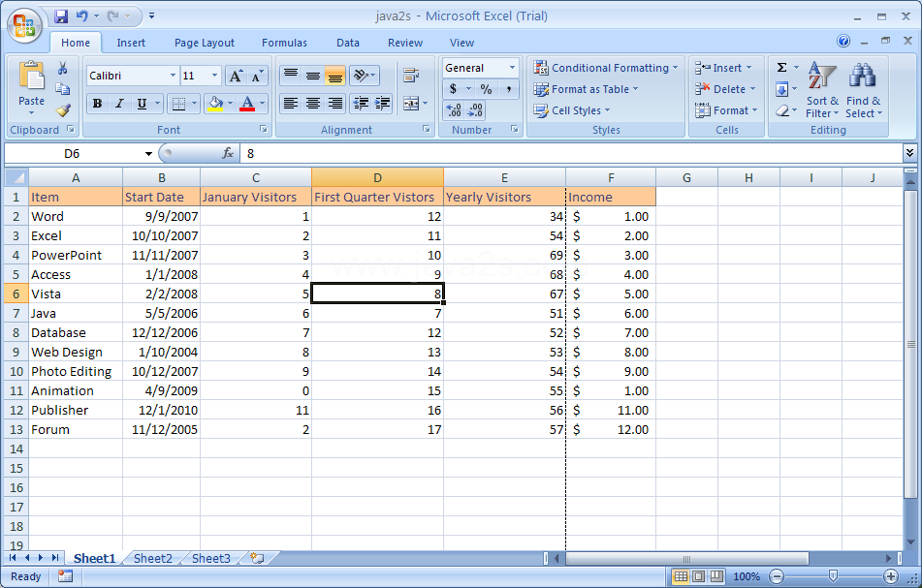Click the Insert cells button

(x=724, y=68)
